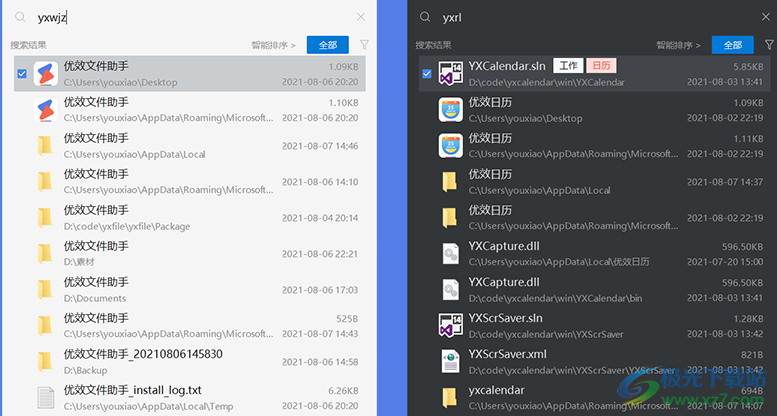Click the folder icon of the 525B row
777x416 pixels.
click(x=45, y=326)
